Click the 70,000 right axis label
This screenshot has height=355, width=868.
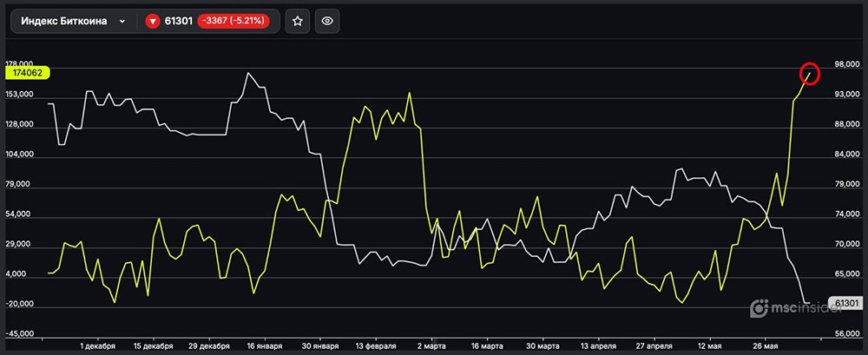tap(846, 245)
